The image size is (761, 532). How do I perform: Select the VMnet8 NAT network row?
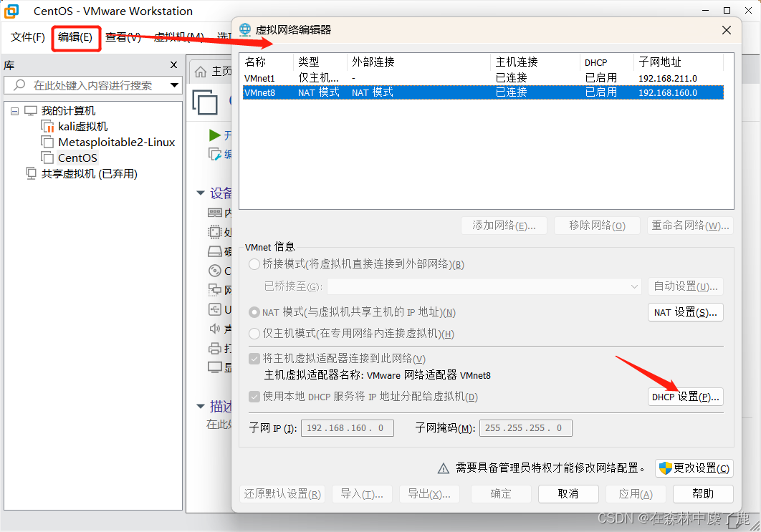[483, 92]
